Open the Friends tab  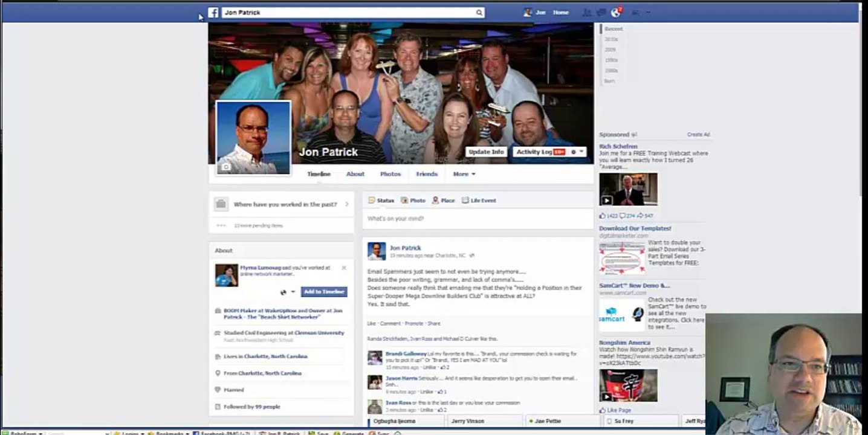[427, 174]
